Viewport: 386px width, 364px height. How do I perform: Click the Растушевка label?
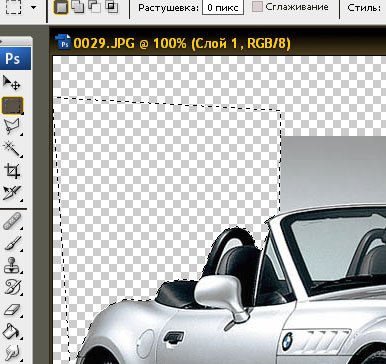[x=169, y=7]
